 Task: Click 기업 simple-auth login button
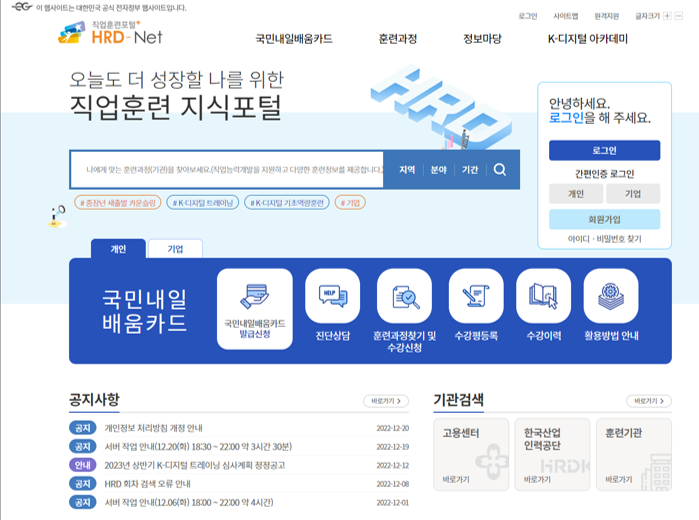(x=633, y=194)
